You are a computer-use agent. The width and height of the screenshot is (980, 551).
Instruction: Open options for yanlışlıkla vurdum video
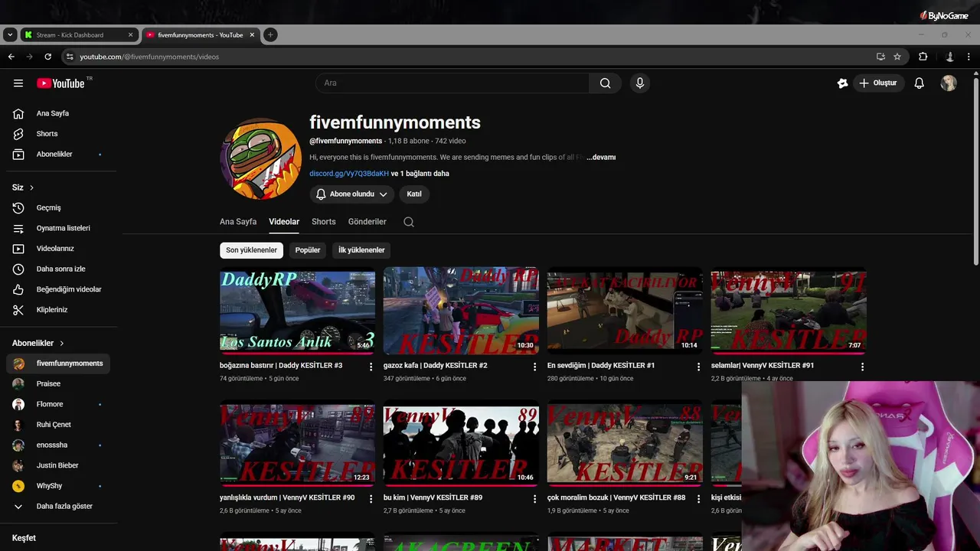click(371, 499)
